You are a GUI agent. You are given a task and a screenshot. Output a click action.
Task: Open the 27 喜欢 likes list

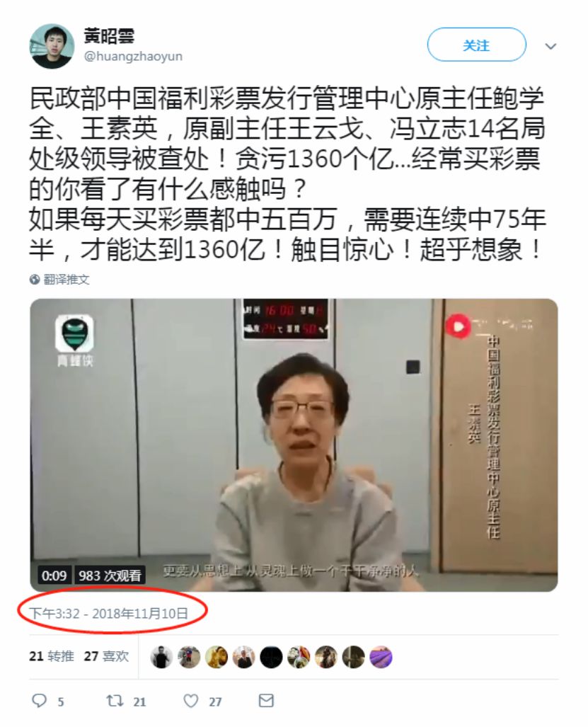coord(107,656)
